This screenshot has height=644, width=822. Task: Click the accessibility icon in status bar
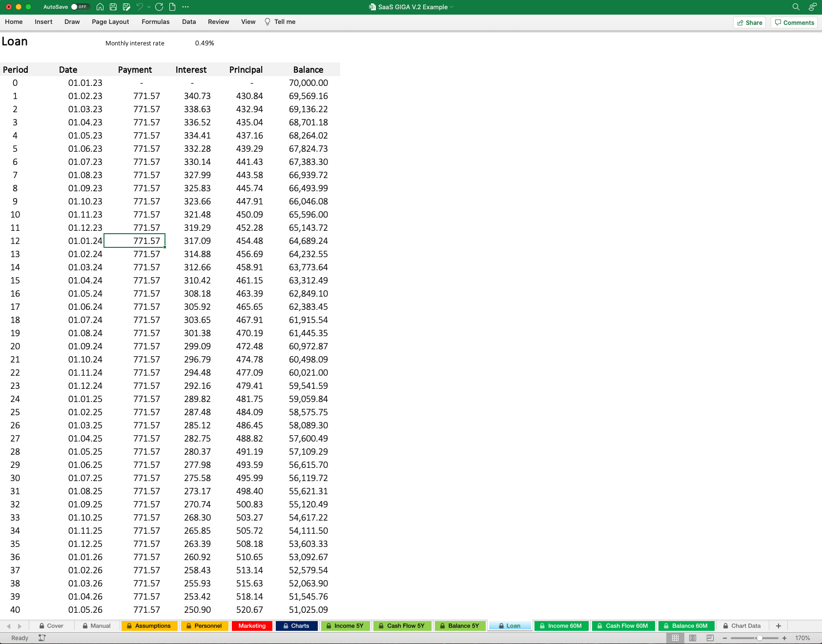42,638
